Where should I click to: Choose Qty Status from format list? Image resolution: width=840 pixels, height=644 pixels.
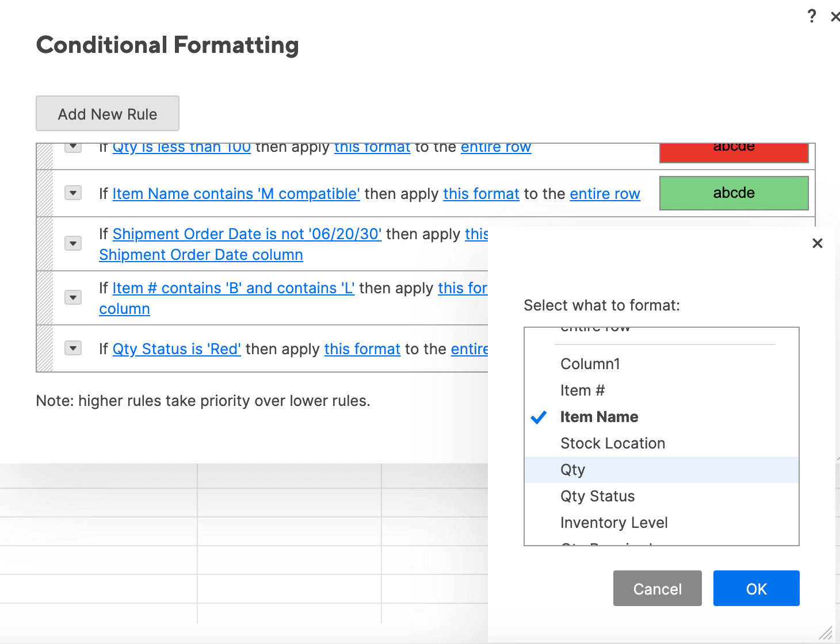(597, 496)
